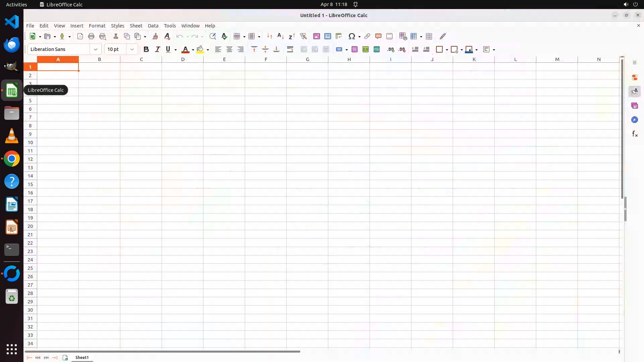Expand the font name dropdown
Viewport: 644px width, 362px height.
[x=96, y=49]
